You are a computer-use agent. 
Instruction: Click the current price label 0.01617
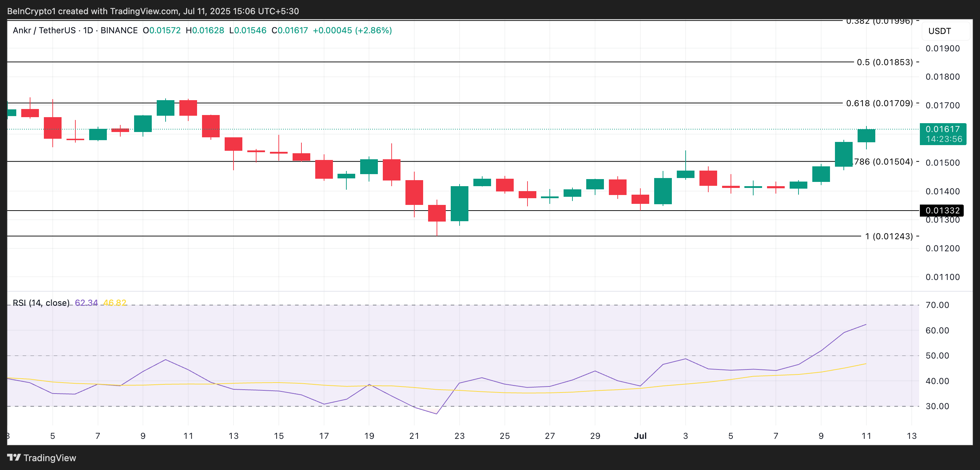[942, 130]
